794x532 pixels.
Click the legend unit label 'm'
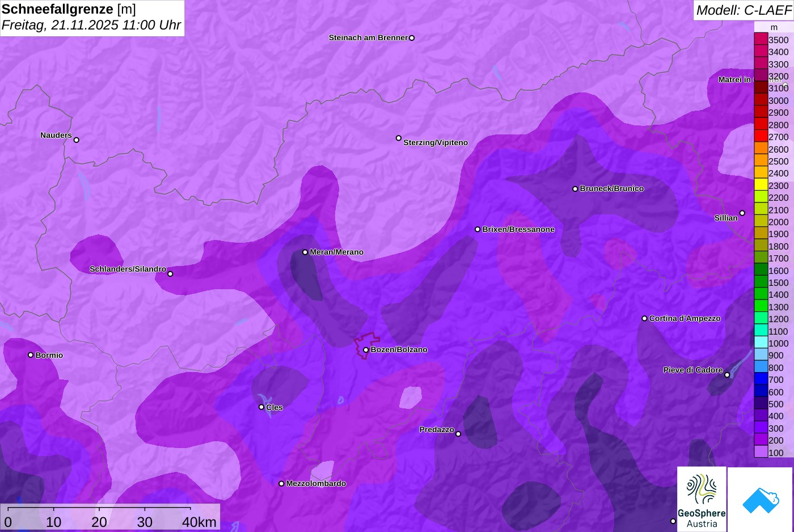774,27
